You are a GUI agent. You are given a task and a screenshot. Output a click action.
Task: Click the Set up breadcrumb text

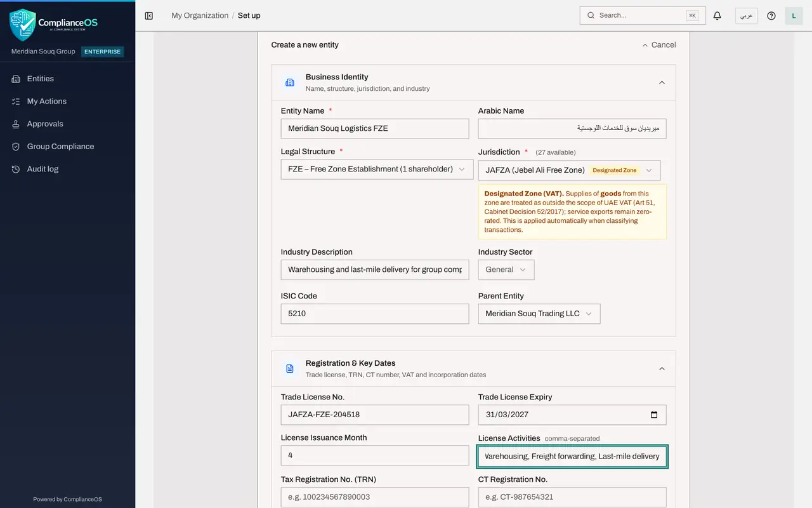[x=249, y=15]
